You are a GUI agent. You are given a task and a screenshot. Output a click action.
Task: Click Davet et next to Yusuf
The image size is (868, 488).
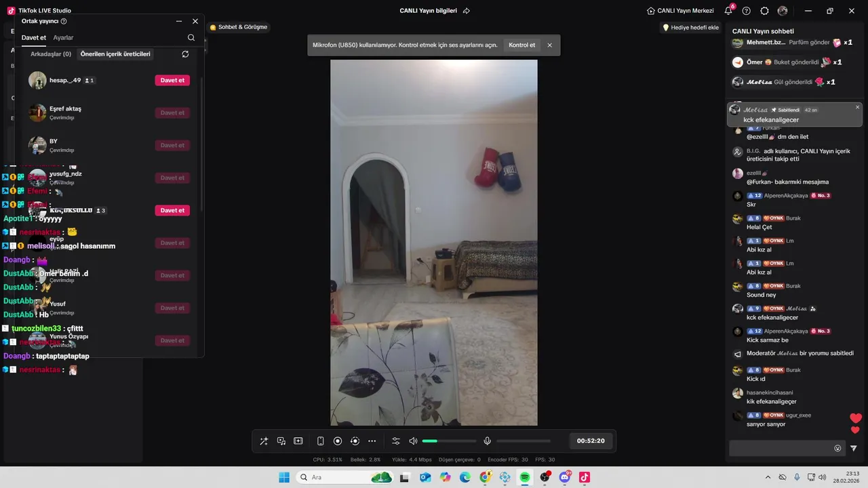(172, 308)
